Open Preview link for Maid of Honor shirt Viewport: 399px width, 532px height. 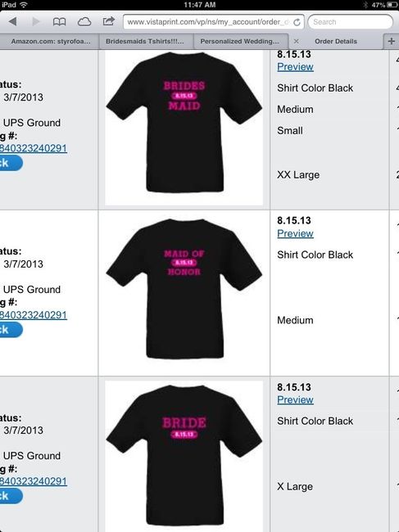tap(295, 233)
